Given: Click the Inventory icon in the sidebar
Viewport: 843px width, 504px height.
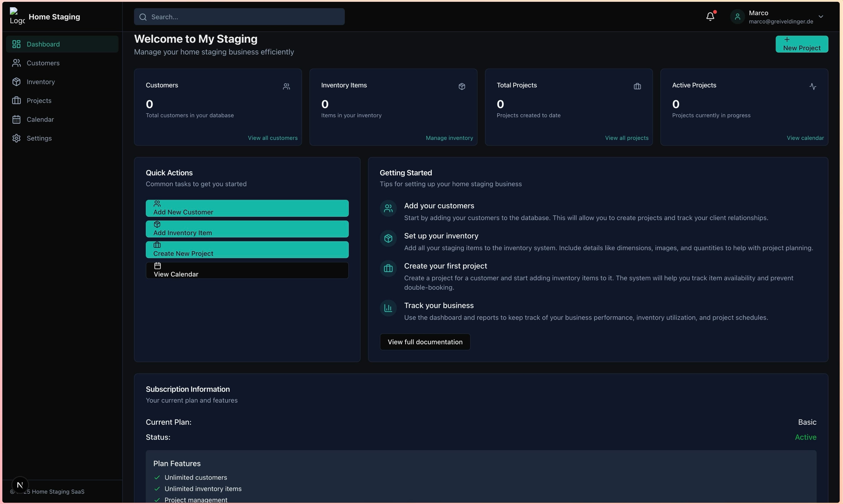Looking at the screenshot, I should [17, 81].
